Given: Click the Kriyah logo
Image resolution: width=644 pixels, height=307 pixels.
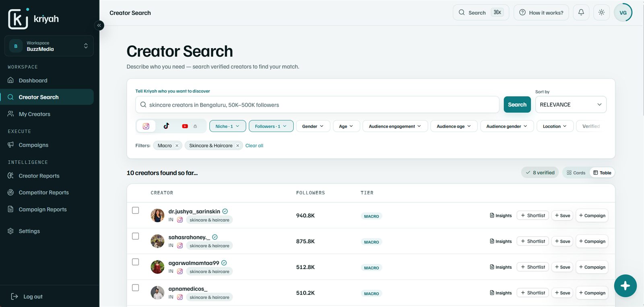Looking at the screenshot, I should point(33,19).
